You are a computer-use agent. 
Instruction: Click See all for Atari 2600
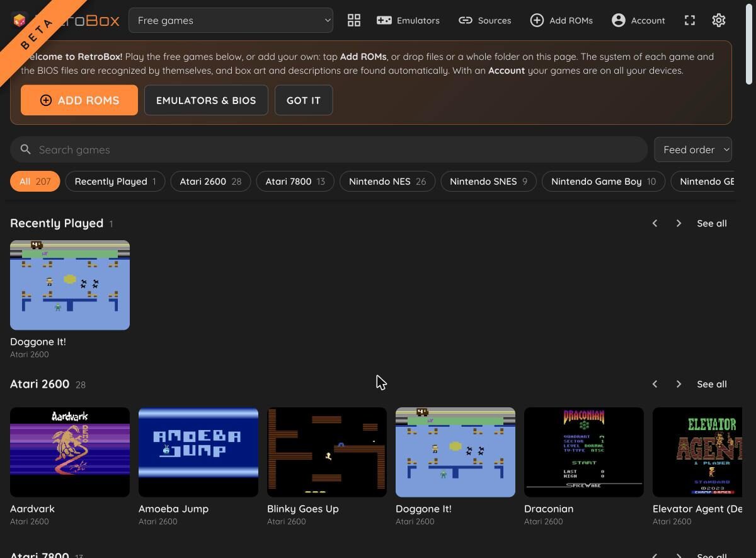coord(712,384)
